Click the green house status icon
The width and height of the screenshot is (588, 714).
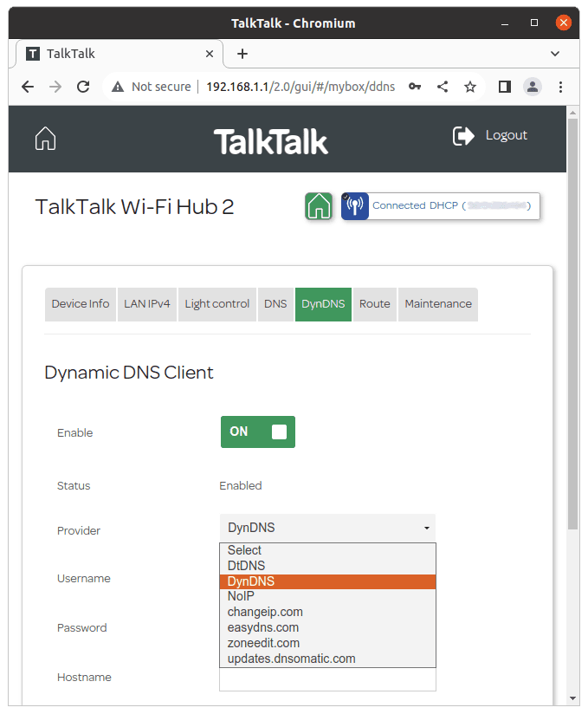pyautogui.click(x=319, y=206)
